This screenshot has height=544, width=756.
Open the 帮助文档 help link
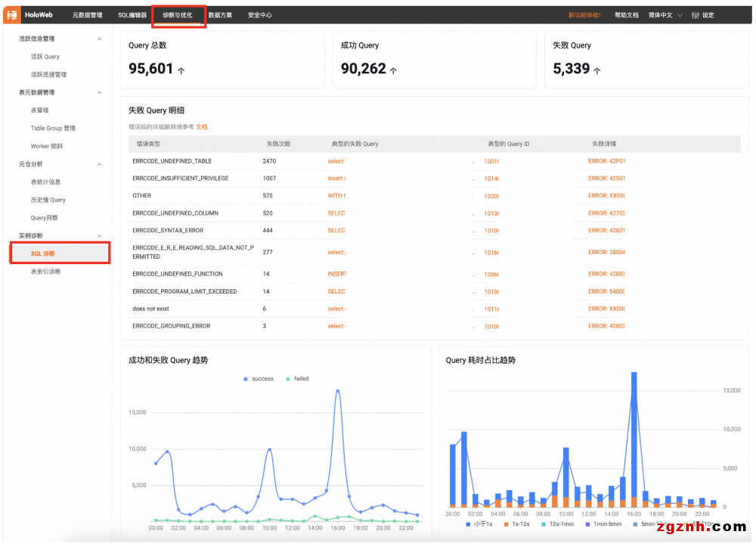(x=626, y=15)
